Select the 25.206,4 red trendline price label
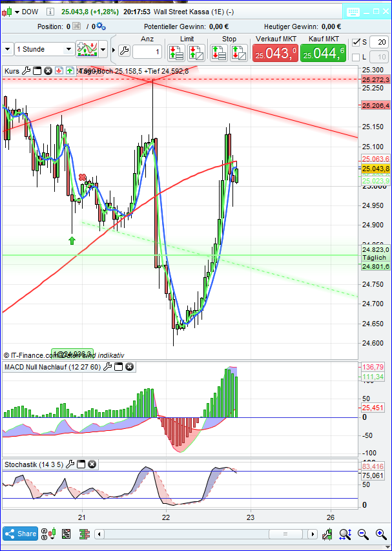392x551 pixels. 375,105
